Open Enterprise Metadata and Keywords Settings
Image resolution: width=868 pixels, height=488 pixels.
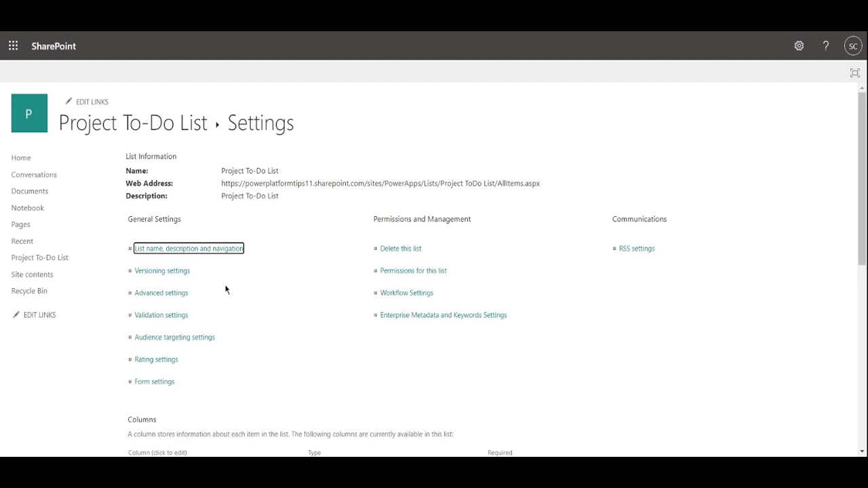(443, 315)
